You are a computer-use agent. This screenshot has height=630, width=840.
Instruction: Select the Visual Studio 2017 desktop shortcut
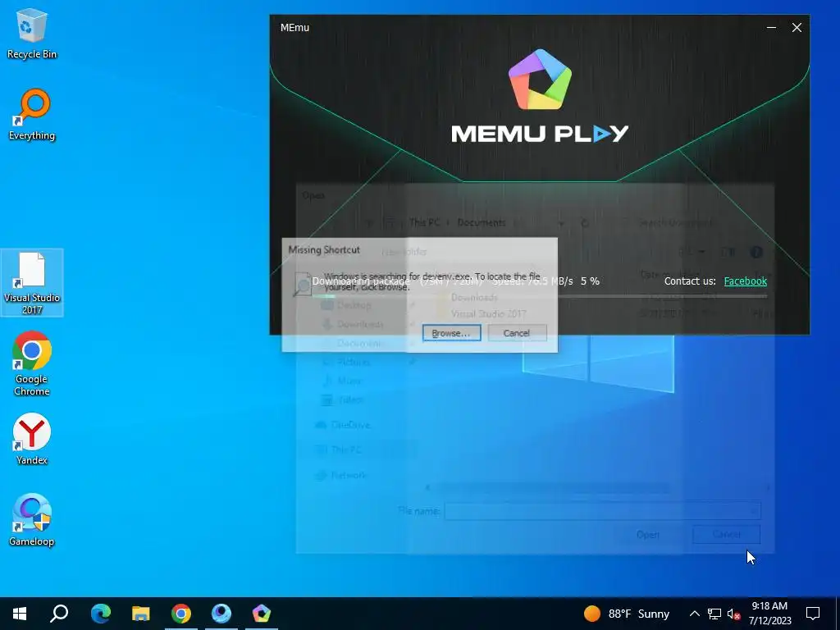[32, 283]
